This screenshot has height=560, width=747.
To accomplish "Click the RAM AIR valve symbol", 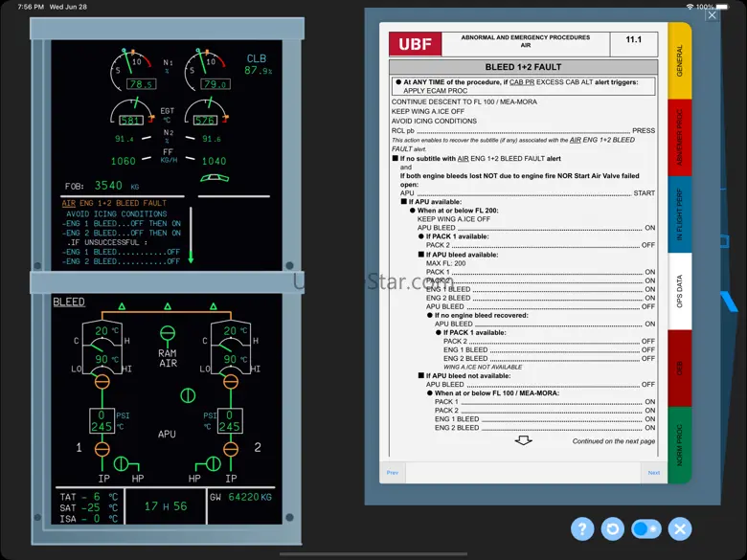I will click(x=168, y=333).
